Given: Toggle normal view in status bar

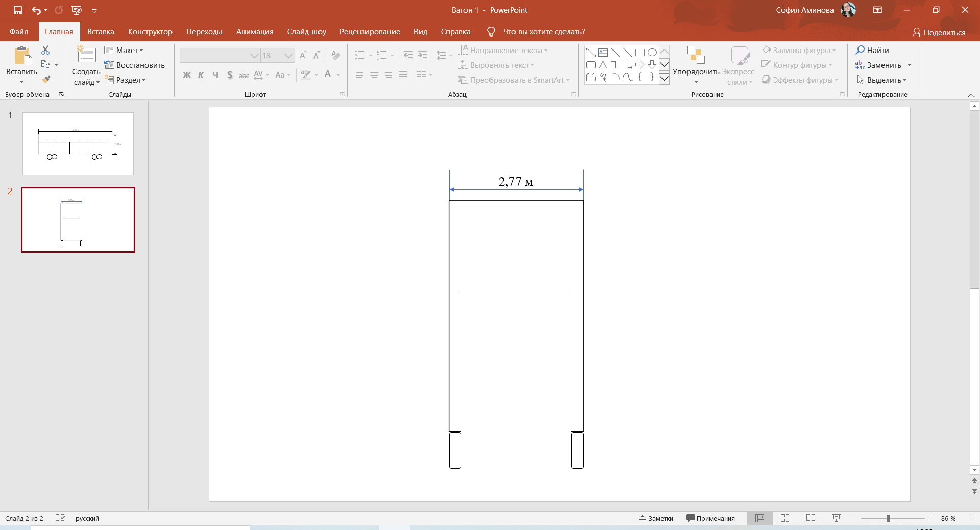Looking at the screenshot, I should (759, 518).
